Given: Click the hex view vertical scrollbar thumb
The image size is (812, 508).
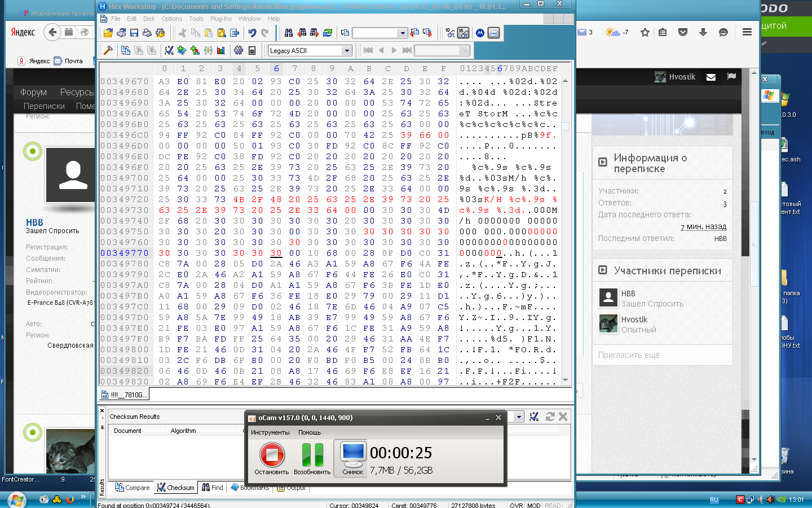Looking at the screenshot, I should pyautogui.click(x=565, y=126).
